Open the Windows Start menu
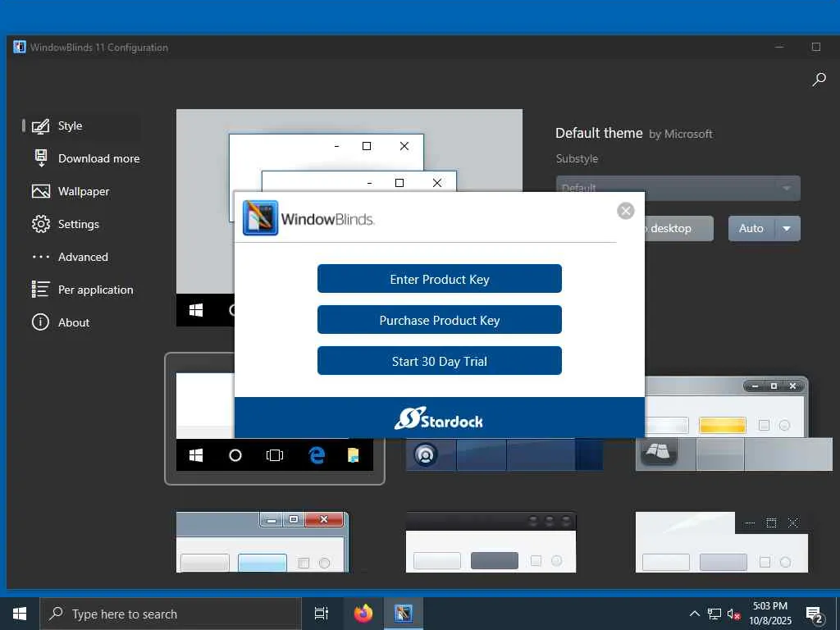 20,614
